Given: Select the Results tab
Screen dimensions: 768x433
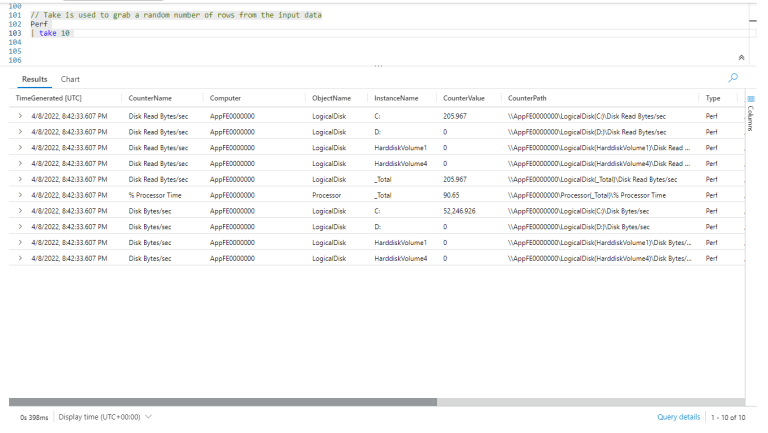Looking at the screenshot, I should click(x=35, y=79).
